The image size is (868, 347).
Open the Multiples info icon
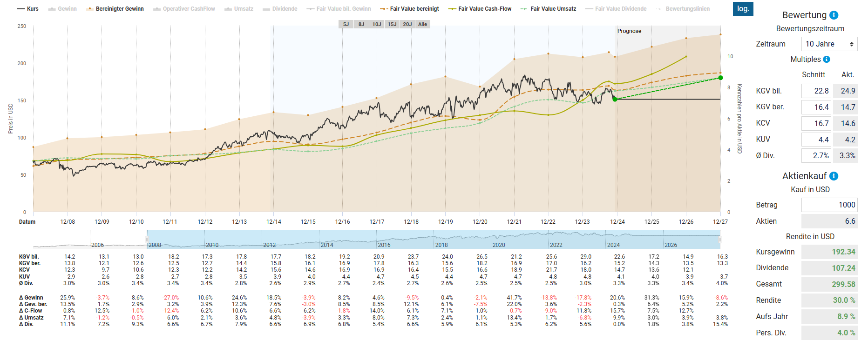click(x=827, y=60)
